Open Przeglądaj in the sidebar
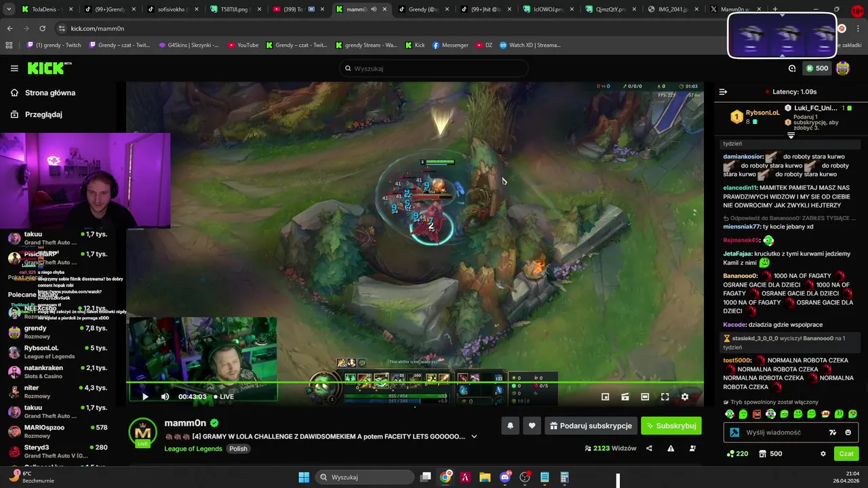868x488 pixels. (36, 115)
